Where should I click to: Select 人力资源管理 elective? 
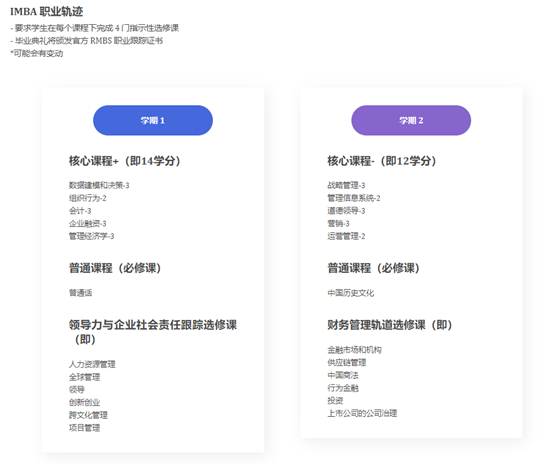click(92, 364)
